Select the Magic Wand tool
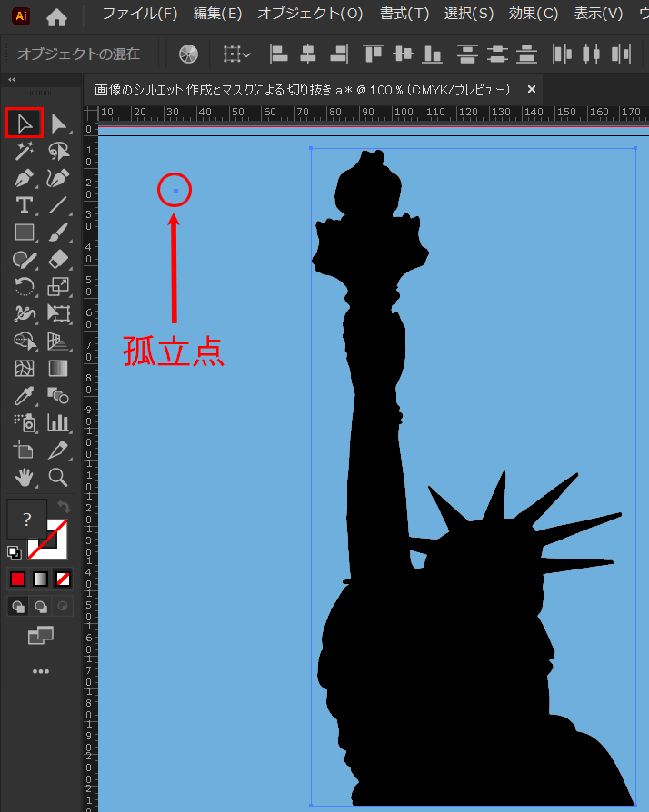 (x=24, y=151)
